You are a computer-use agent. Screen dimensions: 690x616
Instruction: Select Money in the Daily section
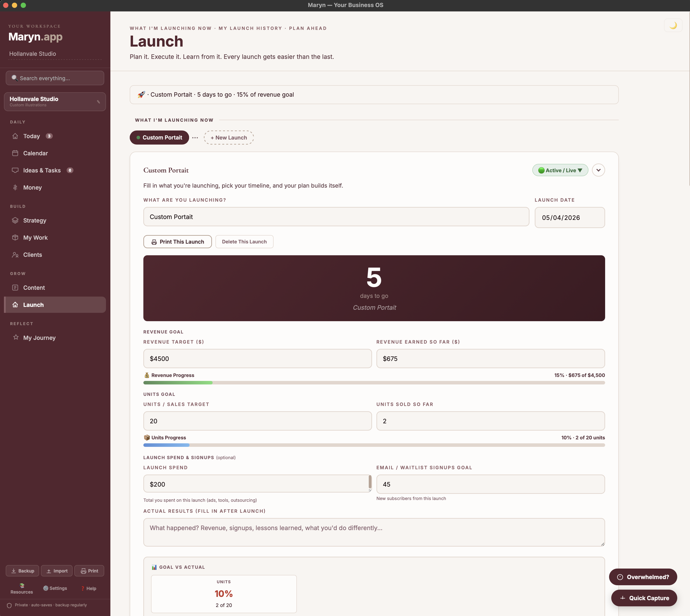[x=33, y=188]
